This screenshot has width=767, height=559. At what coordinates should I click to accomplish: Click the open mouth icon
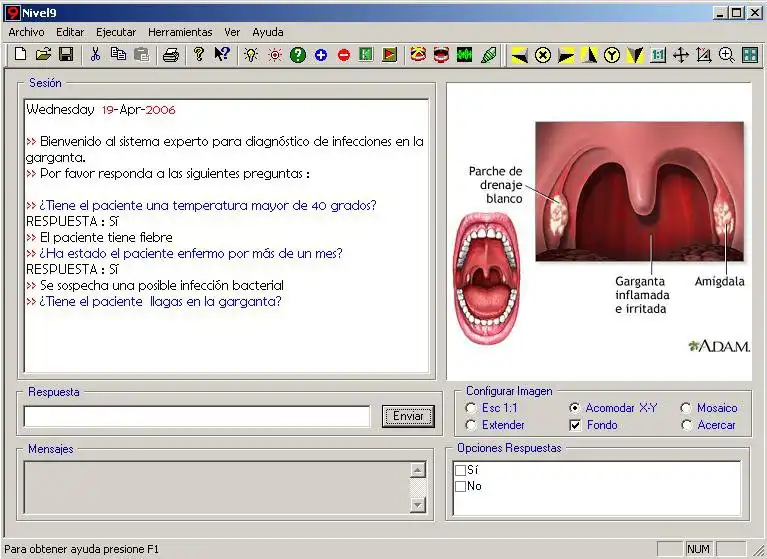441,55
